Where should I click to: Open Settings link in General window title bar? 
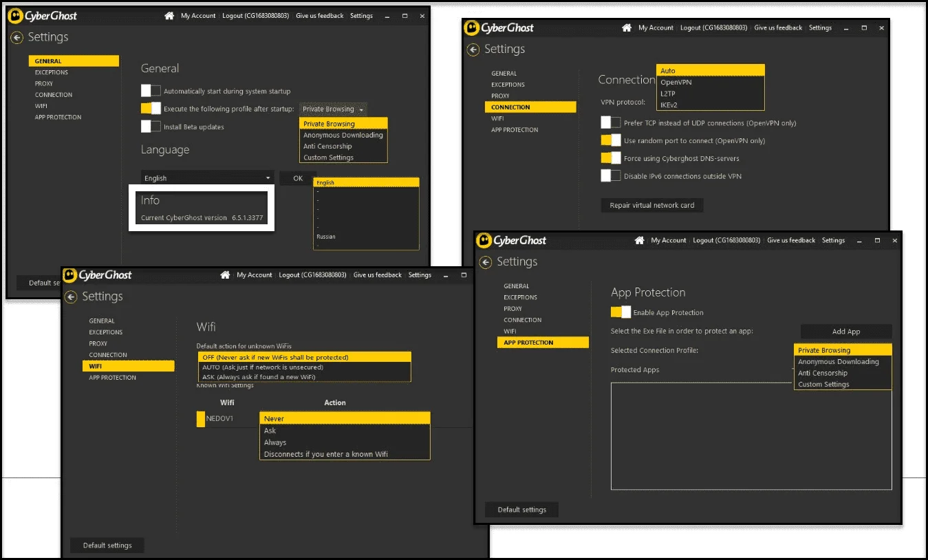(361, 16)
